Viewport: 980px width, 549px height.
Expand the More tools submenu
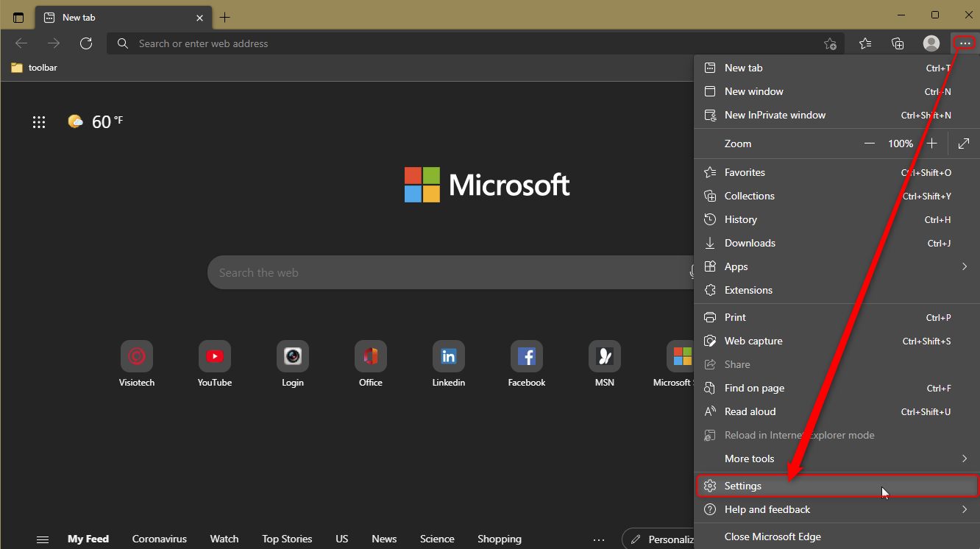click(837, 458)
